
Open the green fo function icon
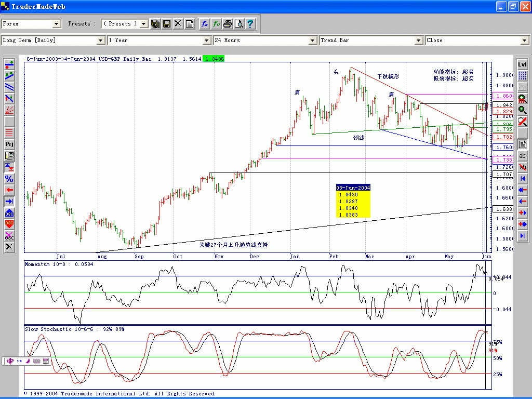click(x=216, y=24)
